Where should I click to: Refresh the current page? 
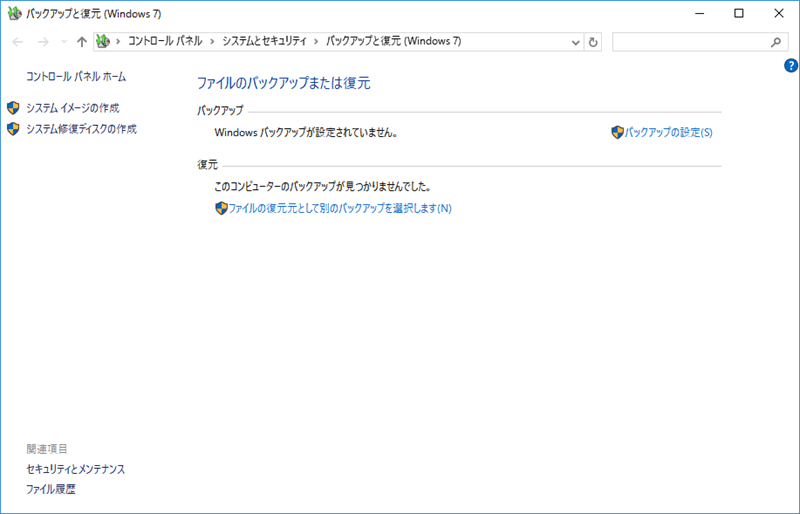[x=593, y=42]
